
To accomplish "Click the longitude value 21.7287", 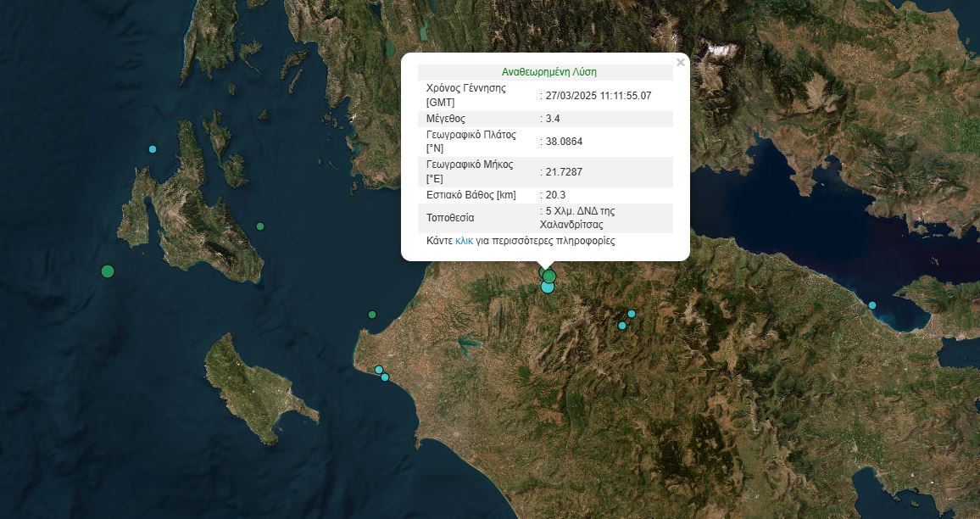I will coord(564,172).
